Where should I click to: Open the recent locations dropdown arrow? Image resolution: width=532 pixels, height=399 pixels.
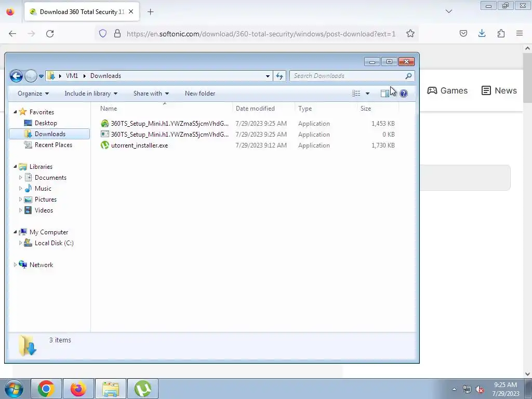point(41,76)
